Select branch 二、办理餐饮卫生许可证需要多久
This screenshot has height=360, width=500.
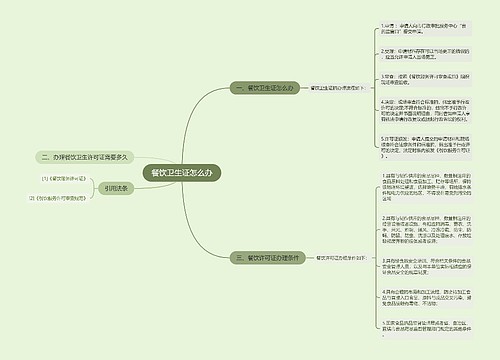pos(85,157)
